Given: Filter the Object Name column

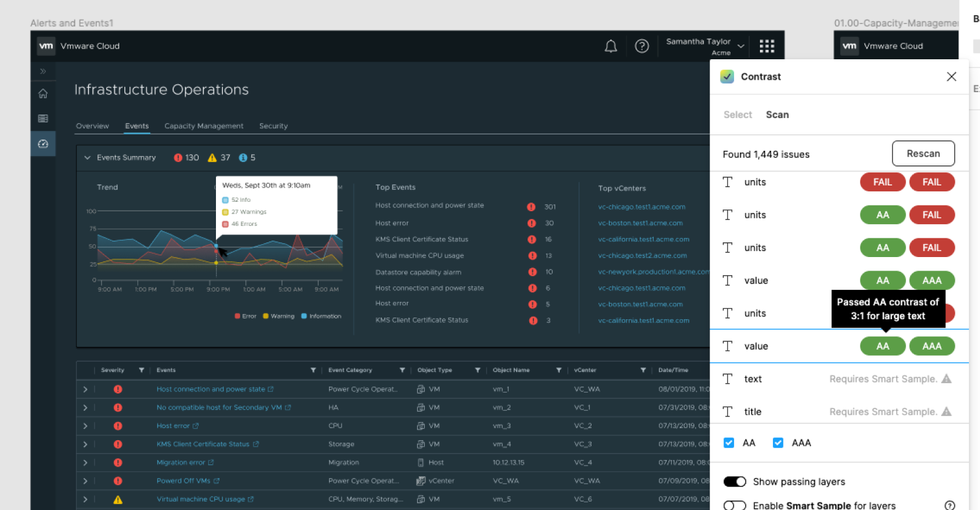Looking at the screenshot, I should coord(559,370).
